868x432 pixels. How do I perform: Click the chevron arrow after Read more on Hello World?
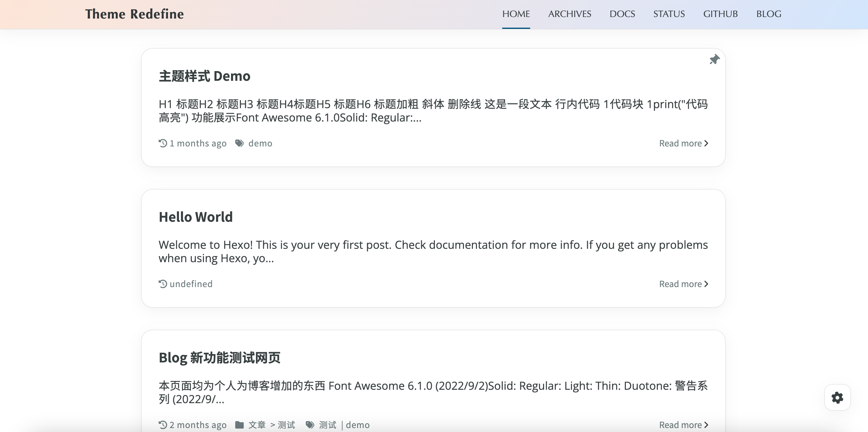[706, 284]
